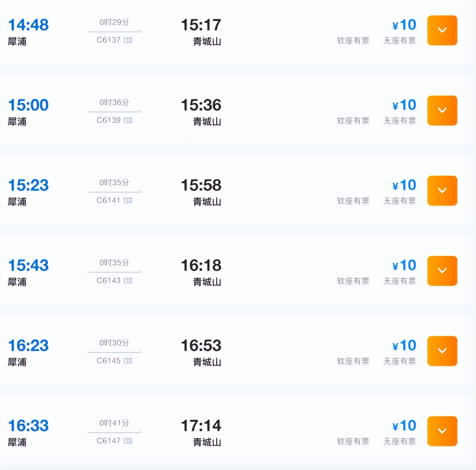Click 软座有票 on the 16:33 train row
Image resolution: width=476 pixels, height=470 pixels.
click(x=353, y=441)
